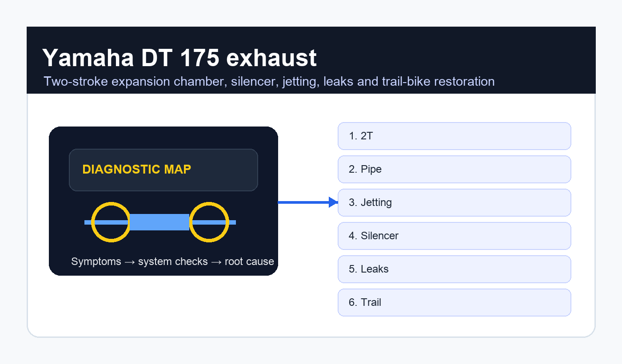Click the 'DIAGNOSTIC MAP' label box

coord(163,170)
